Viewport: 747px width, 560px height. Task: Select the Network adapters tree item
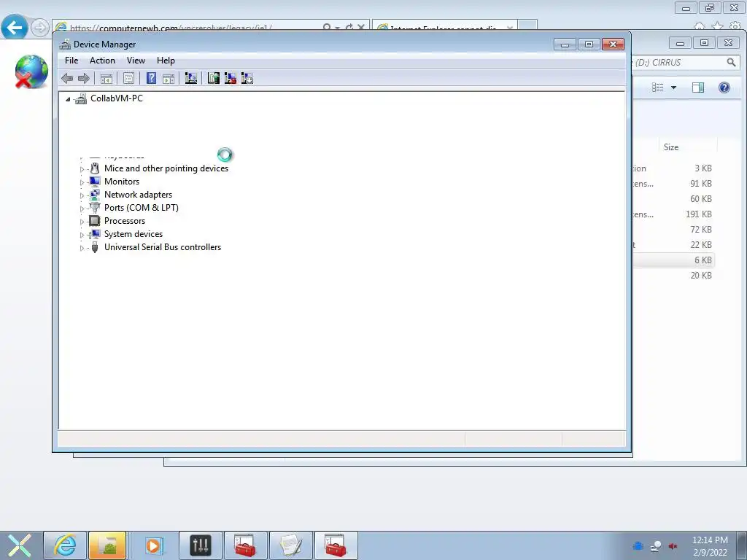(138, 194)
